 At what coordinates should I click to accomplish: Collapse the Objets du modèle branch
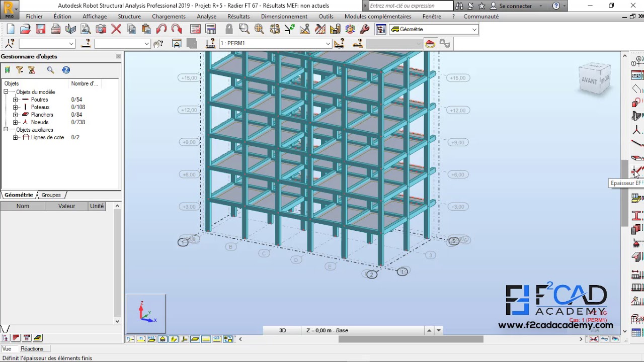pos(6,92)
